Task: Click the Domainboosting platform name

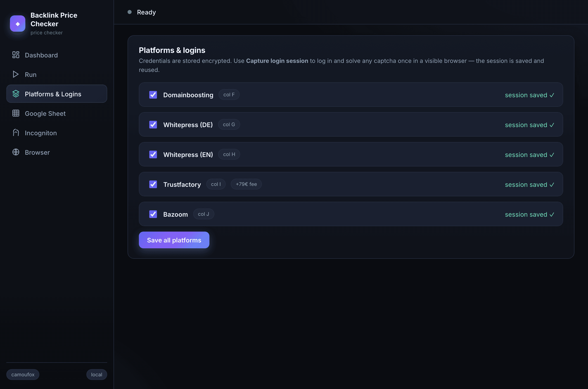Action: pyautogui.click(x=188, y=95)
